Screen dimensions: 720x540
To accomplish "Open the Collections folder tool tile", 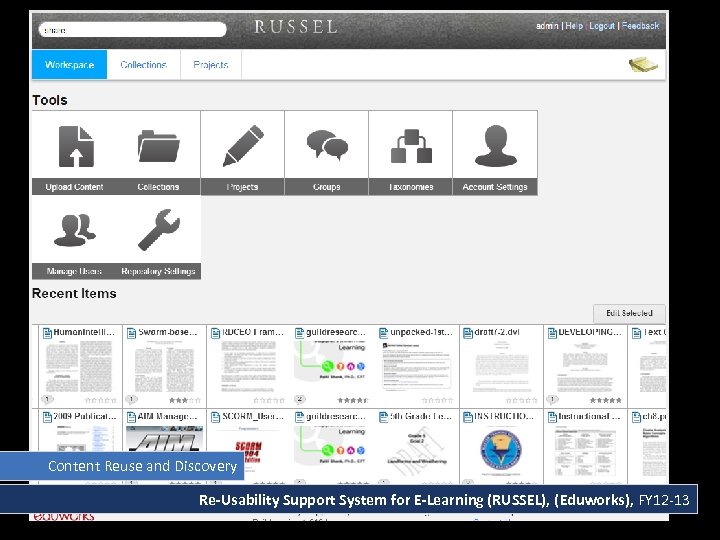I will point(158,153).
